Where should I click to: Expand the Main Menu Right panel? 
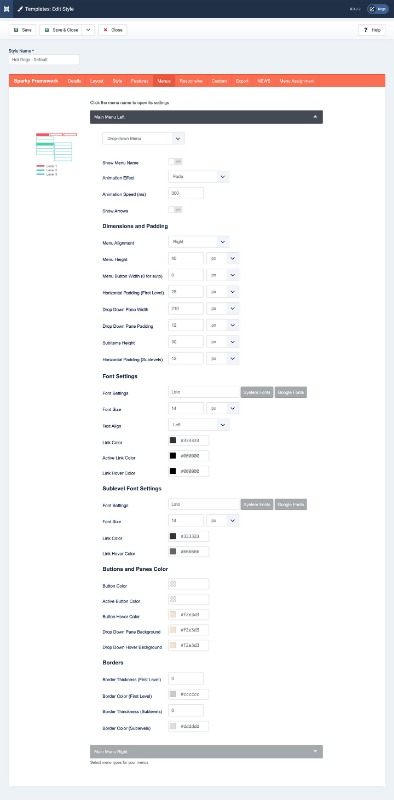206,752
